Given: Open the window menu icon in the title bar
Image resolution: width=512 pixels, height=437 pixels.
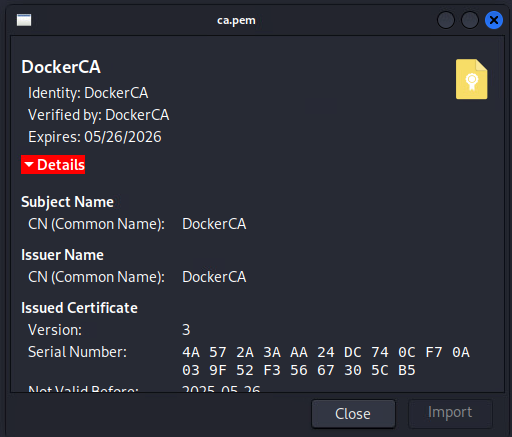Looking at the screenshot, I should (x=24, y=20).
